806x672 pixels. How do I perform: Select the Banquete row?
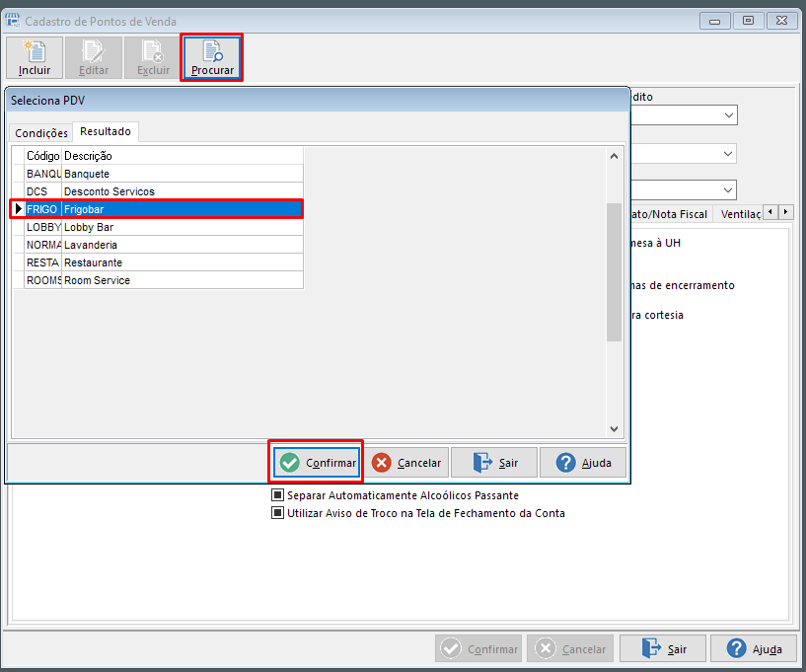(157, 174)
